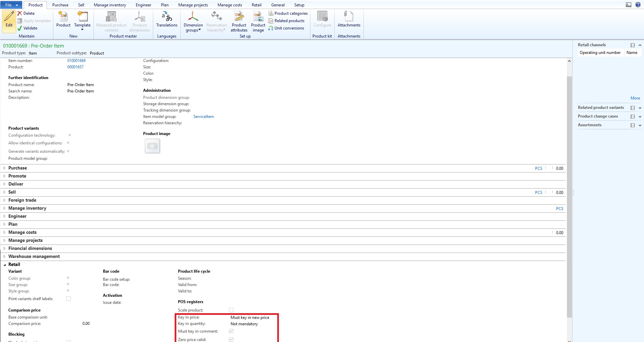Expand the Assortments pane
Viewport: 644px width, 342px height.
coord(640,125)
